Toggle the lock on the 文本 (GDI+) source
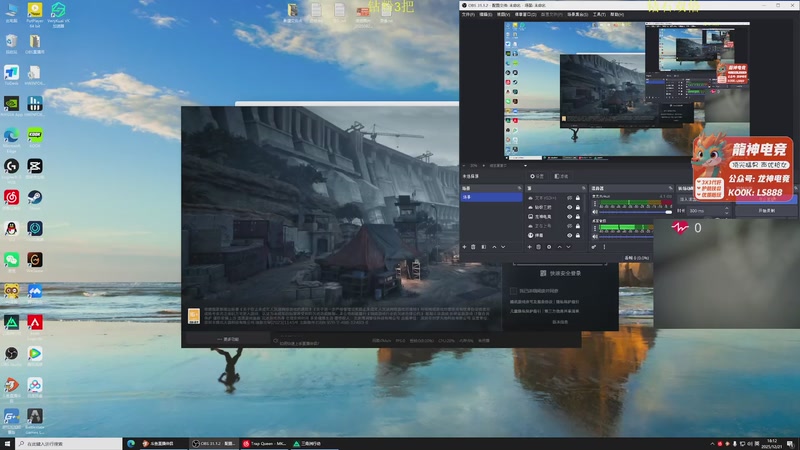The width and height of the screenshot is (800, 450). [x=578, y=198]
